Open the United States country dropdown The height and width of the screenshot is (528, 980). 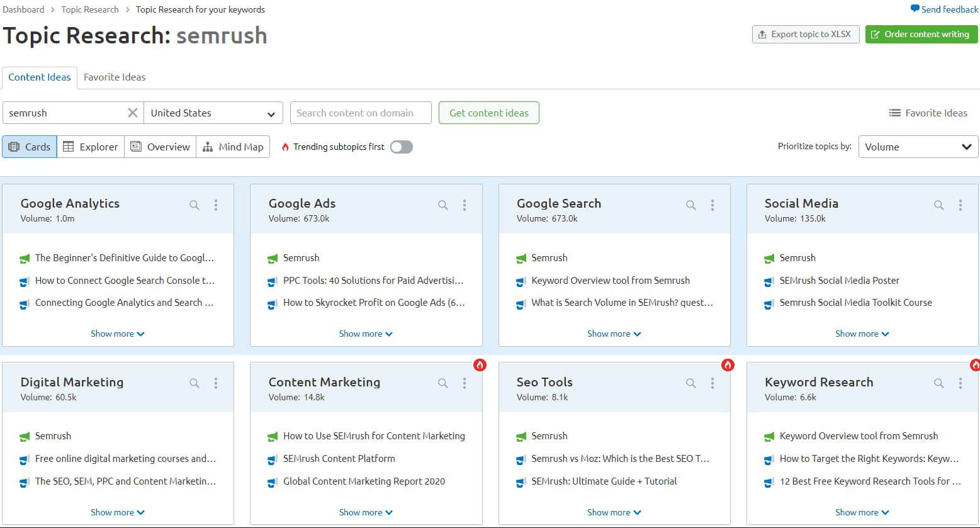[x=213, y=113]
